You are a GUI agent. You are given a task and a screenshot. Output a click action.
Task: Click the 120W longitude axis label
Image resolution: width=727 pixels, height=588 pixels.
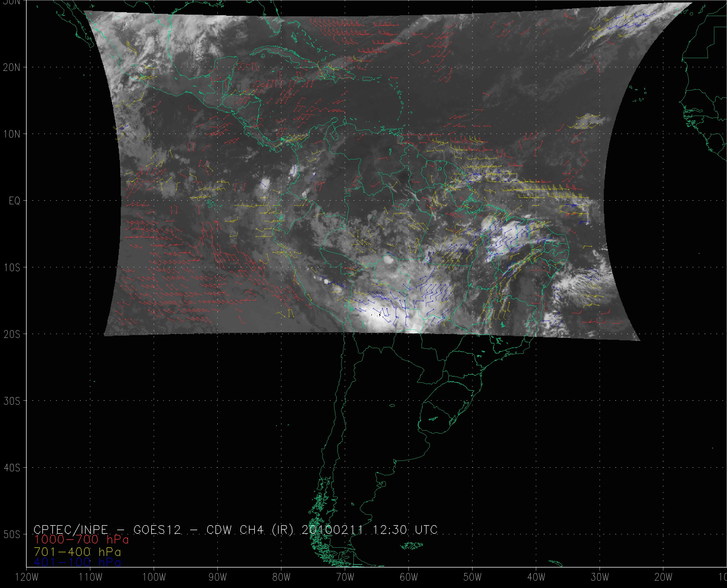[27, 577]
